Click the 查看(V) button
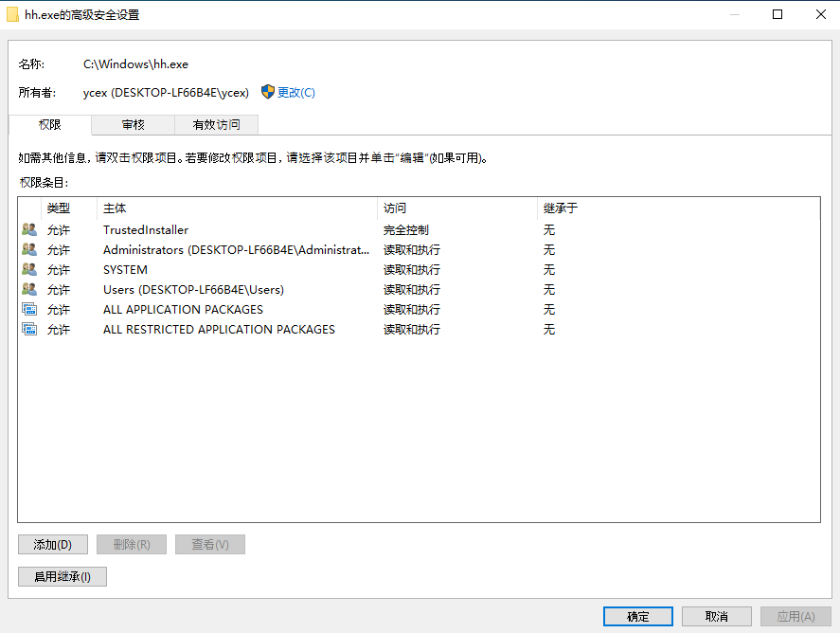840x633 pixels. click(x=210, y=545)
